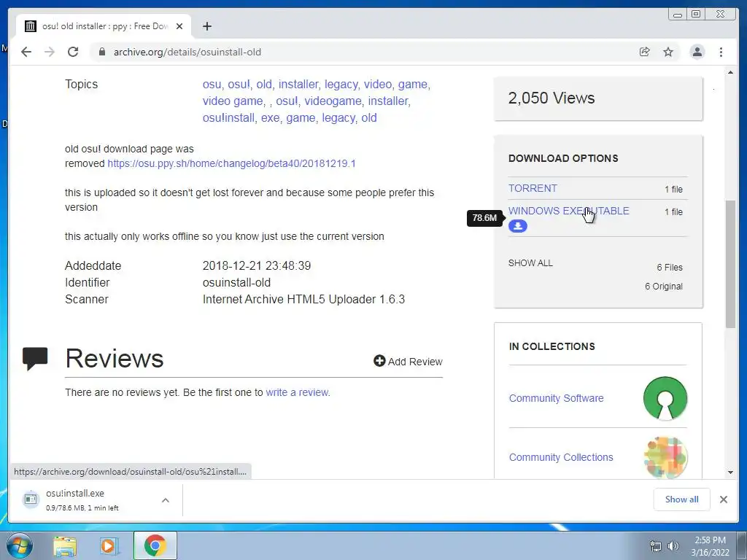Viewport: 747px width, 560px height.
Task: Select the osu! old installer tab
Action: pos(104,26)
